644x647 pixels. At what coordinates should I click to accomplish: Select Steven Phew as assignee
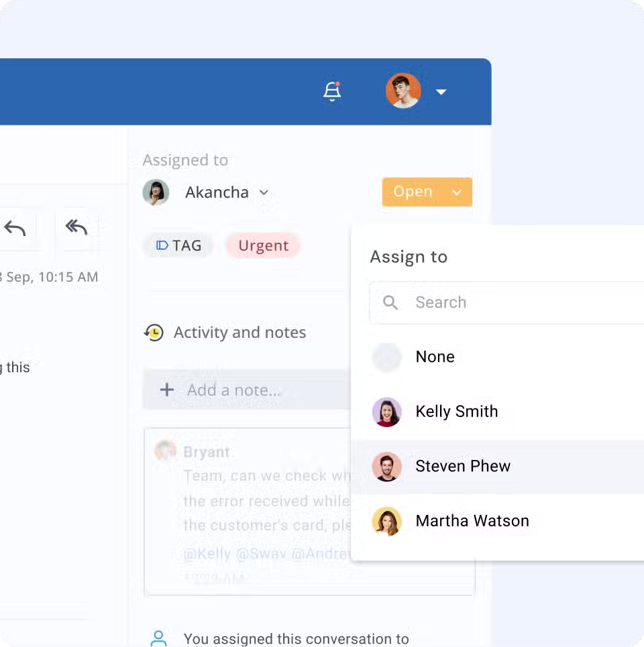(x=463, y=466)
